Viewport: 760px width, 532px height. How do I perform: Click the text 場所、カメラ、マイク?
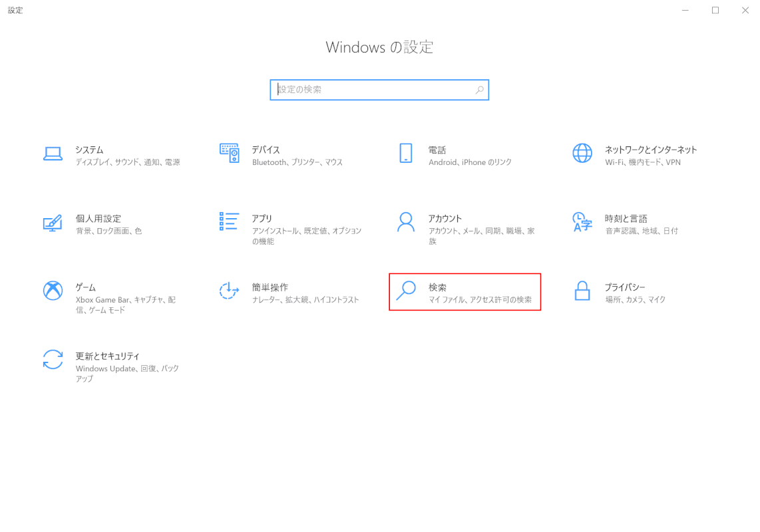636,300
